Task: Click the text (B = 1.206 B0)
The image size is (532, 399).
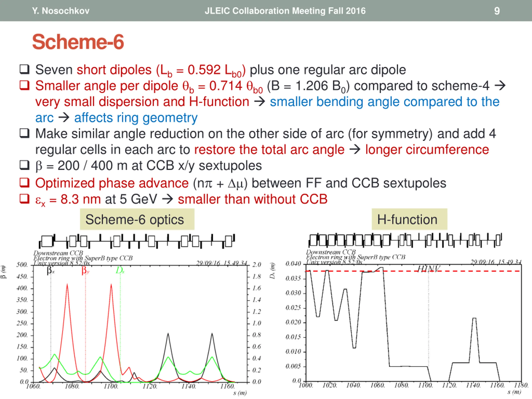Action: pyautogui.click(x=308, y=86)
